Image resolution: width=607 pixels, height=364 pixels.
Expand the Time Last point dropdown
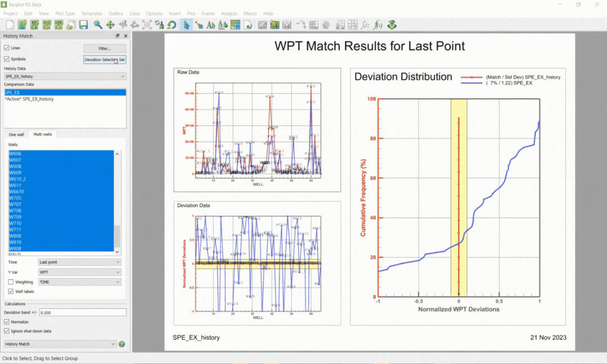pyautogui.click(x=80, y=262)
